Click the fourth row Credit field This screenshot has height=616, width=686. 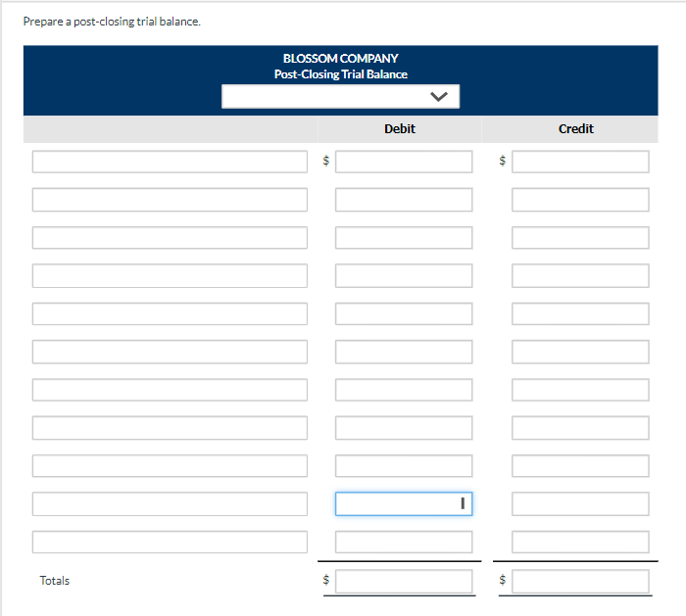click(x=580, y=275)
